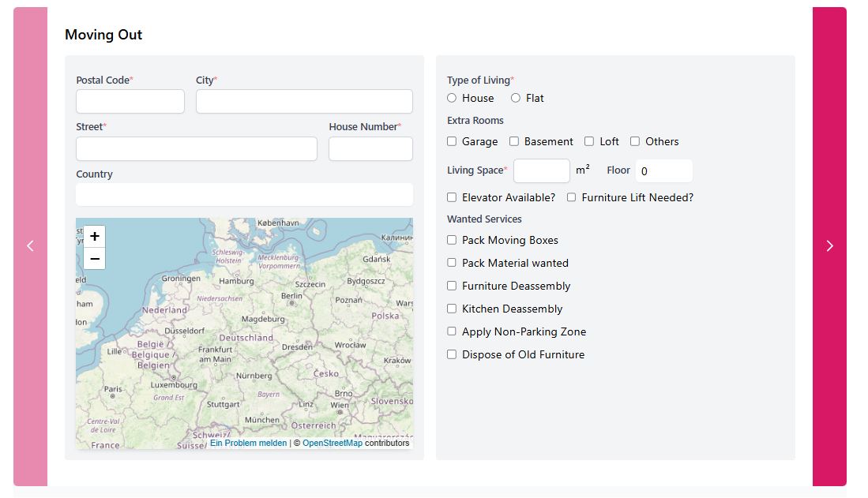Toggle Furniture Lift Needed checkbox
Screen dimensions: 868x498
[571, 197]
